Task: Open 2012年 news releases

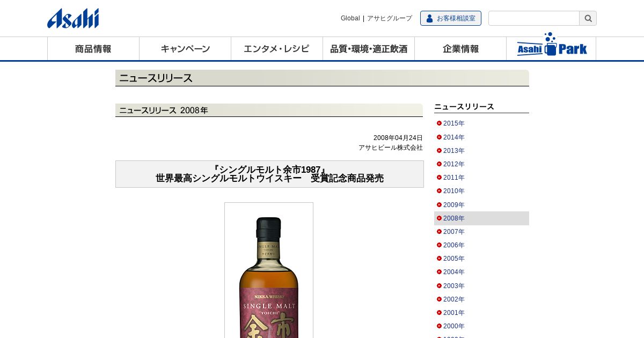Action: pyautogui.click(x=454, y=164)
